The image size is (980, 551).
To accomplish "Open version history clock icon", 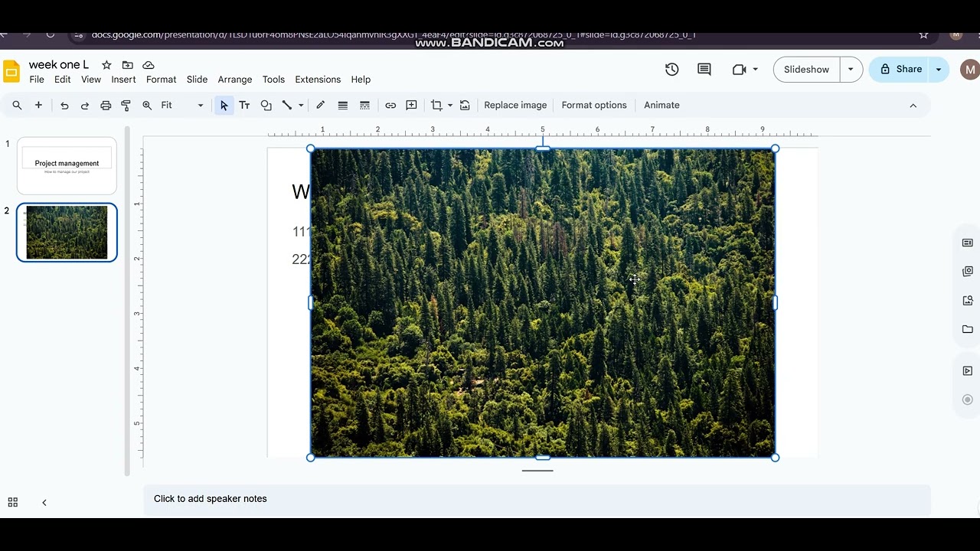I will tap(671, 70).
